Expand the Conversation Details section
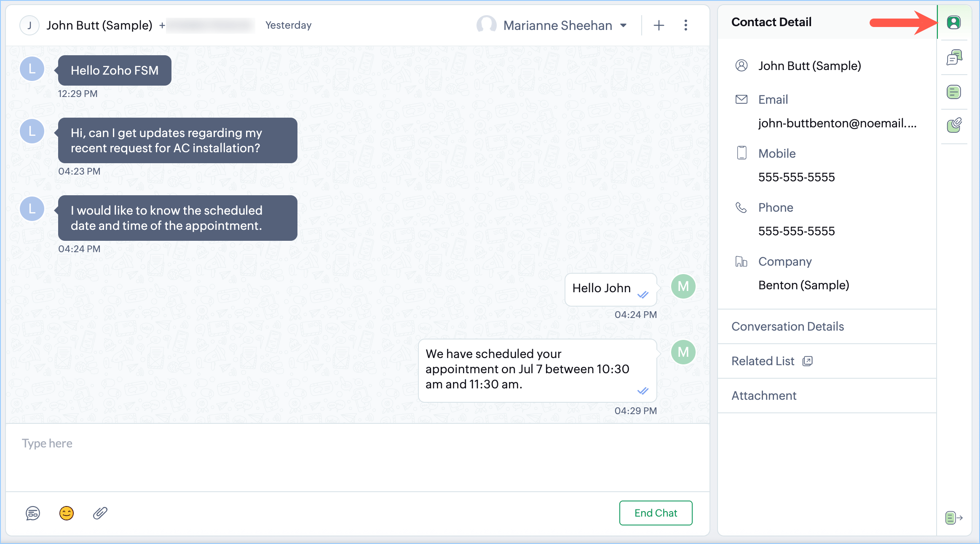 point(787,326)
